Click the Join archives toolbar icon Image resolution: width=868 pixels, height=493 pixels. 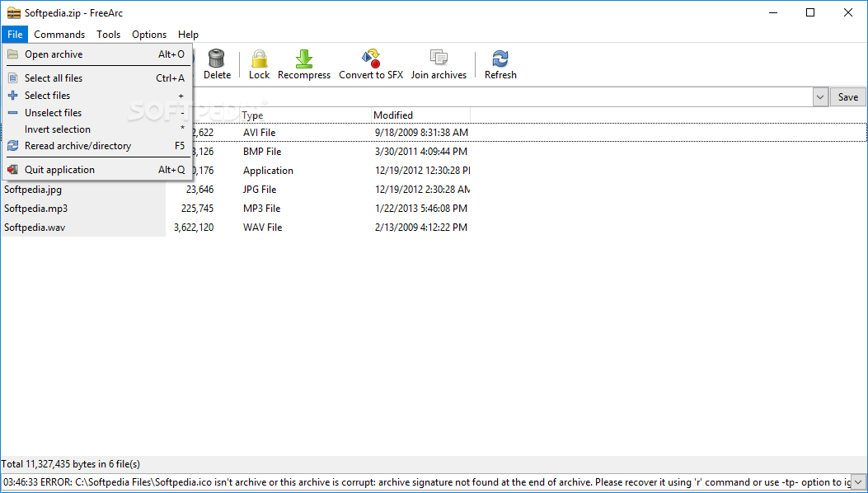pos(439,59)
